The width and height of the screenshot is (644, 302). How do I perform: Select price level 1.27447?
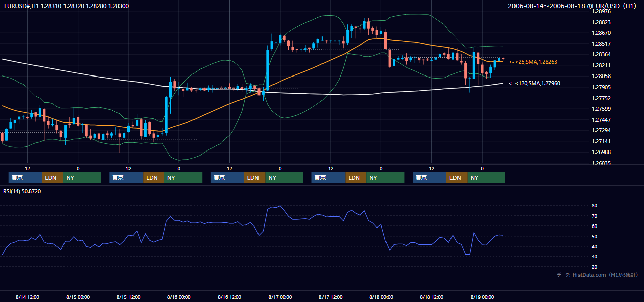point(601,120)
